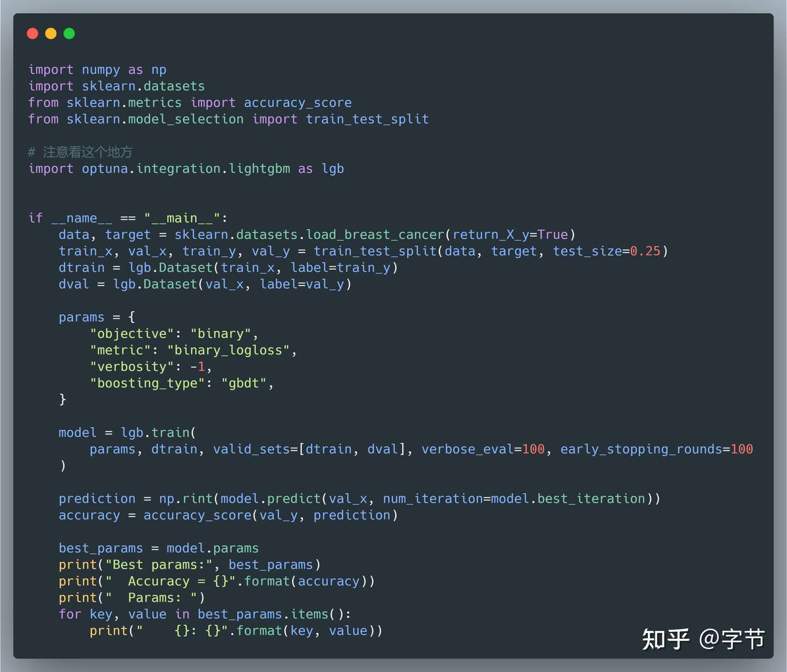Screen dimensions: 787x672
Task: Click the Chinese comment '# 注意看这个地方'
Action: (x=80, y=152)
